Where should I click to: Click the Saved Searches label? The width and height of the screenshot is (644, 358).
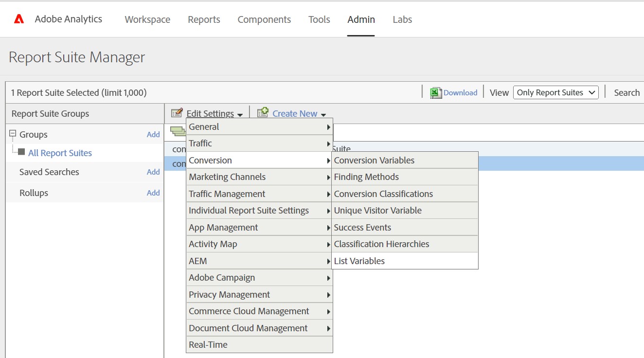coord(49,172)
